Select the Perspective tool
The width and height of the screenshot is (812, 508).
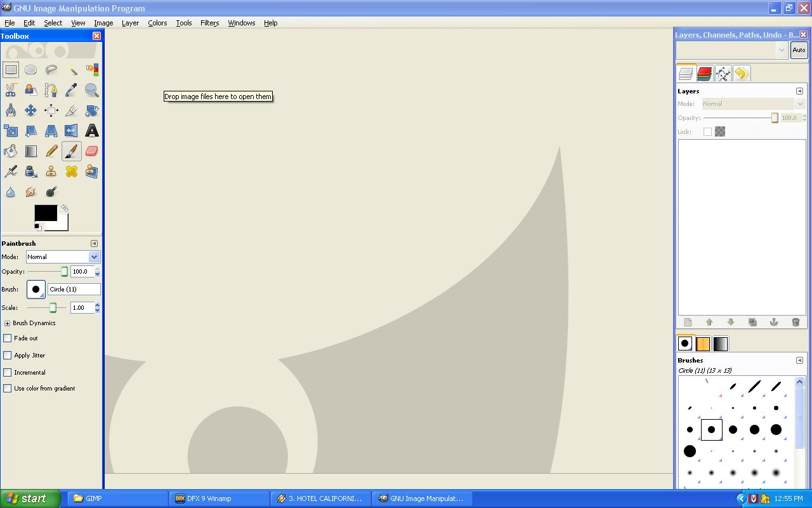51,131
